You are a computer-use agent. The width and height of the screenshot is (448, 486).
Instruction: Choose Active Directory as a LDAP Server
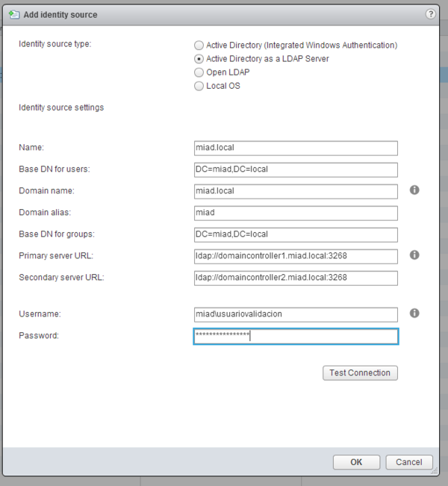point(199,59)
